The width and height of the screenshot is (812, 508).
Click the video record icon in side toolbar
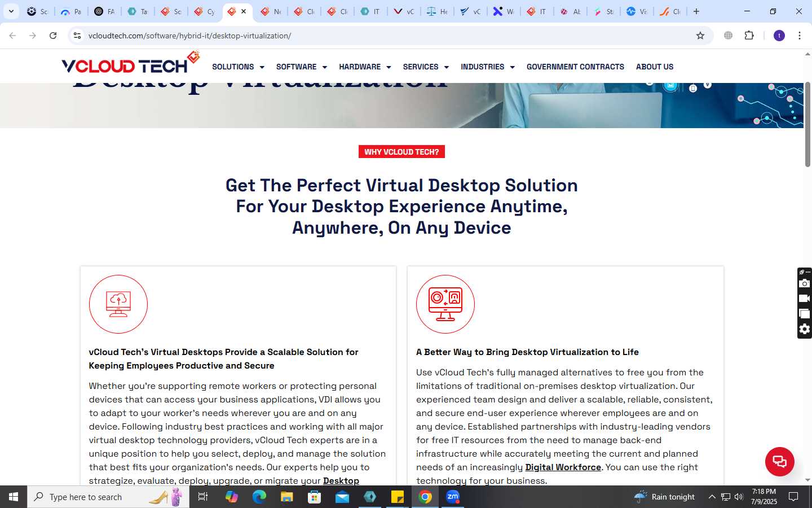pos(805,299)
